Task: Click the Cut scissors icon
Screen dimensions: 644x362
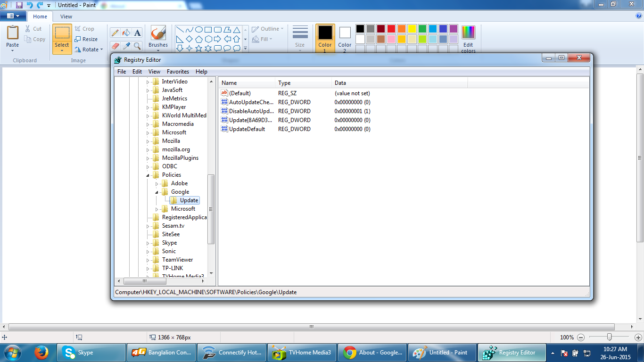Action: click(28, 29)
